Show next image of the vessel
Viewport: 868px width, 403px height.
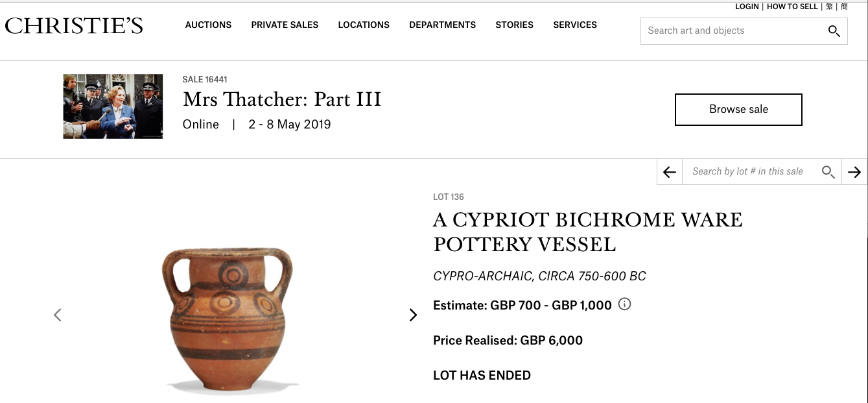(413, 315)
